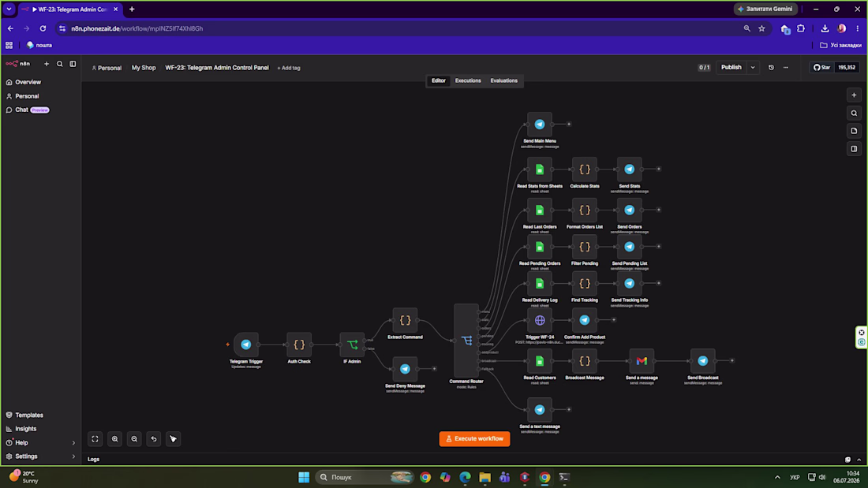Add a sticky note to the canvas

tap(854, 131)
